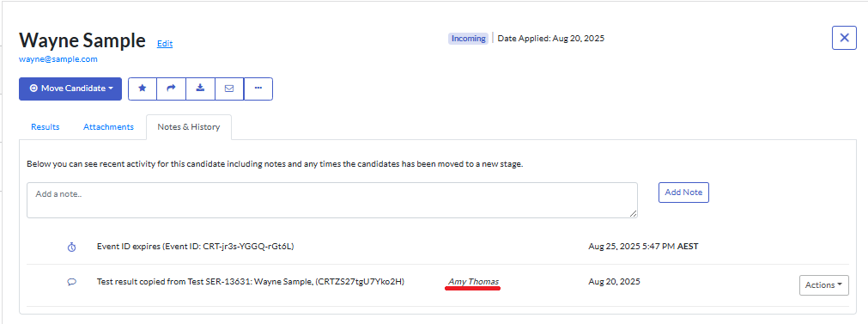
Task: Select the Notes & History tab
Action: (189, 127)
